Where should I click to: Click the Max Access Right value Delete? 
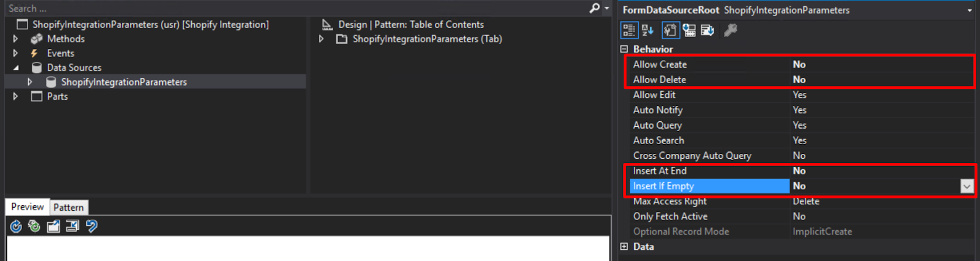coord(806,201)
